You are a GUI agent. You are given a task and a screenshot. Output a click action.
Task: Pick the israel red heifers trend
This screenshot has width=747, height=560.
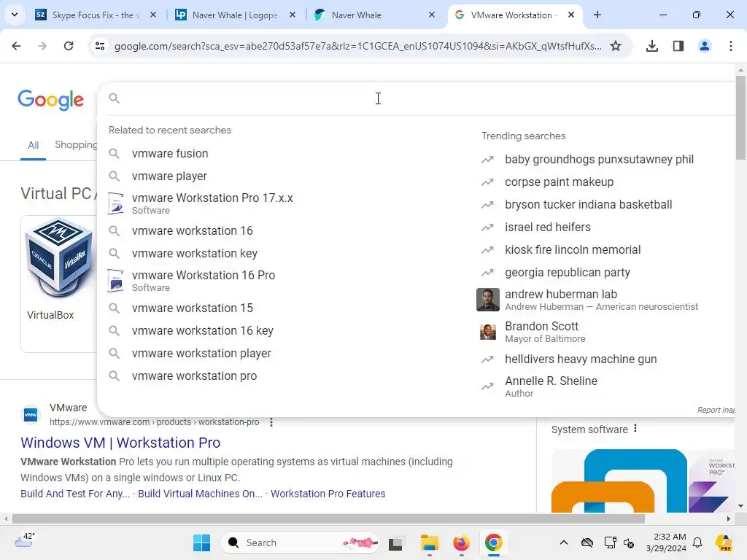click(x=547, y=227)
